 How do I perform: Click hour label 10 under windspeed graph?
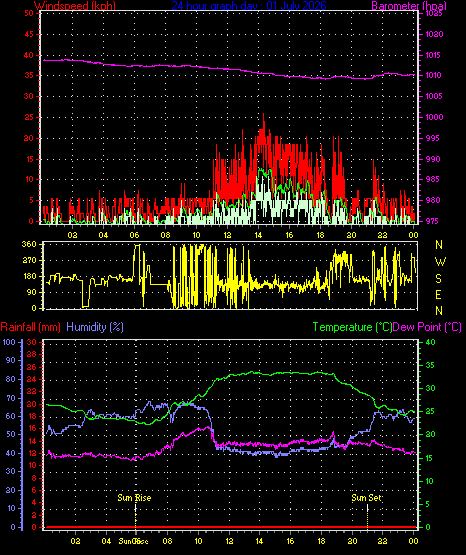[196, 235]
